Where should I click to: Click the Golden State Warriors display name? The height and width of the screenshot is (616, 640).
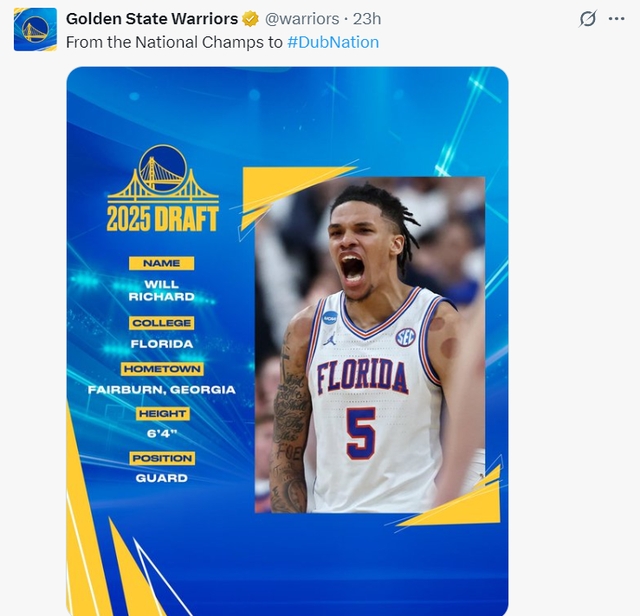(x=152, y=19)
